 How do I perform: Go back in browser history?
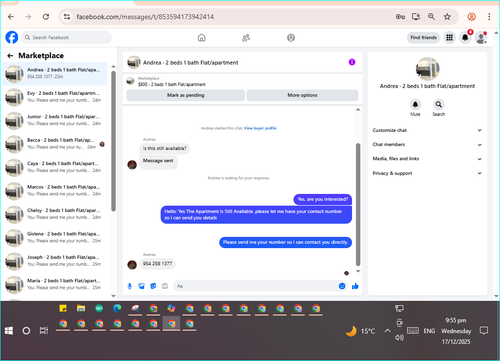pos(11,17)
